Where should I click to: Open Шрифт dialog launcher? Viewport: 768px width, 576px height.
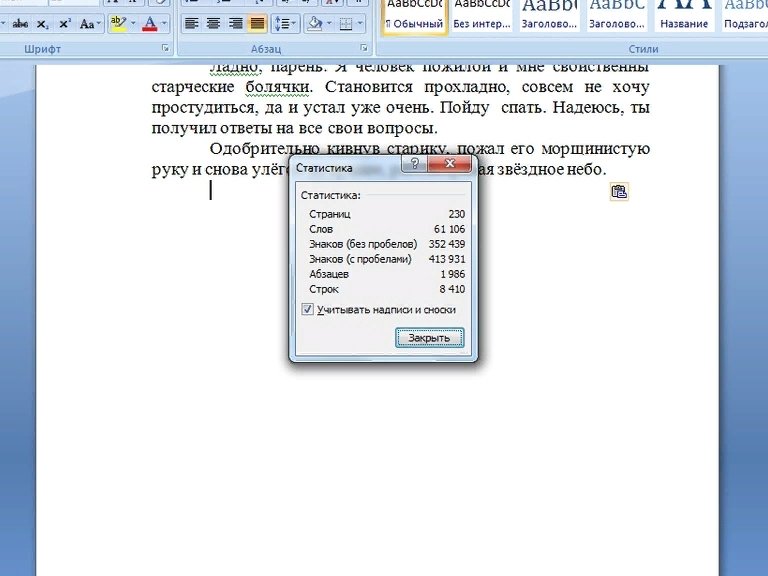point(165,48)
